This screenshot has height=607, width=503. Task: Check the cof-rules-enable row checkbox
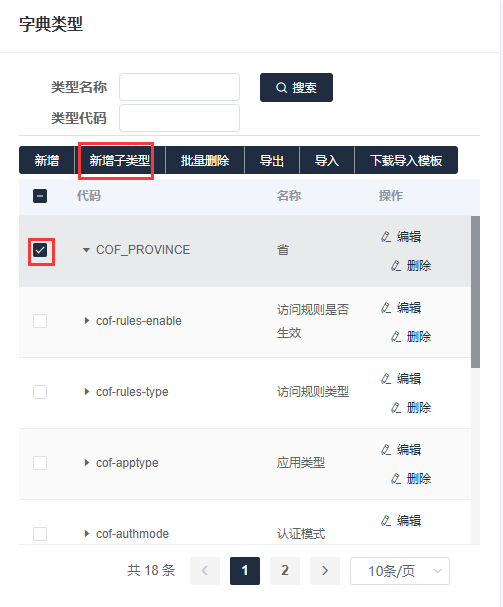click(x=40, y=321)
